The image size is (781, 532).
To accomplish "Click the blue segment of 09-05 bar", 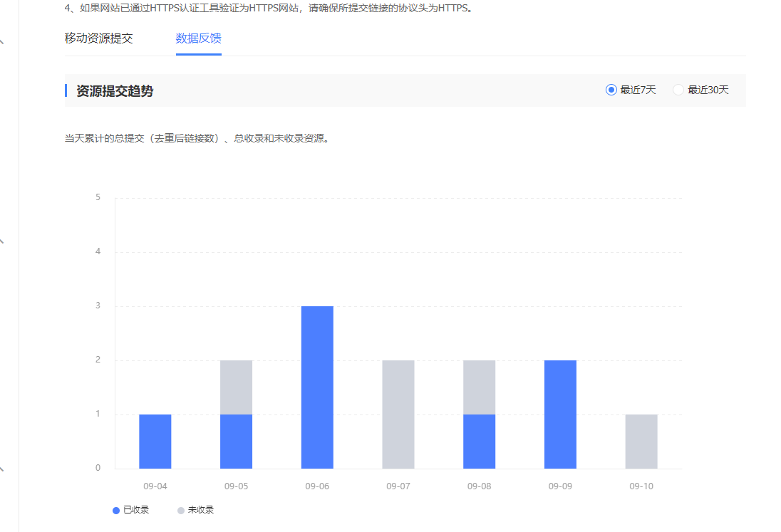I will (x=236, y=442).
